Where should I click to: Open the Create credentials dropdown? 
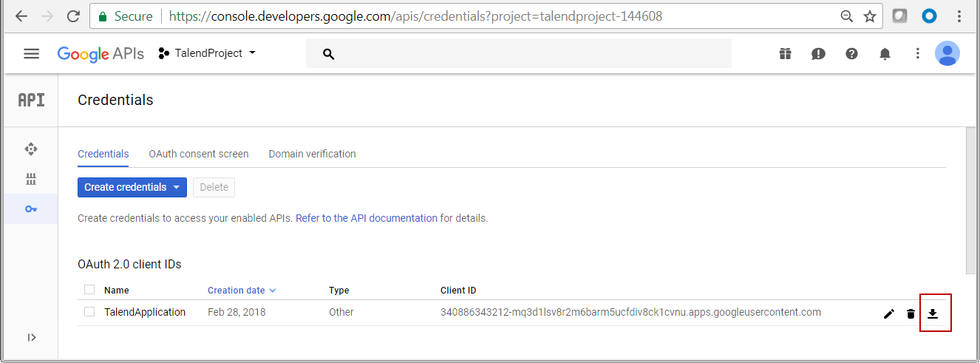click(x=132, y=187)
